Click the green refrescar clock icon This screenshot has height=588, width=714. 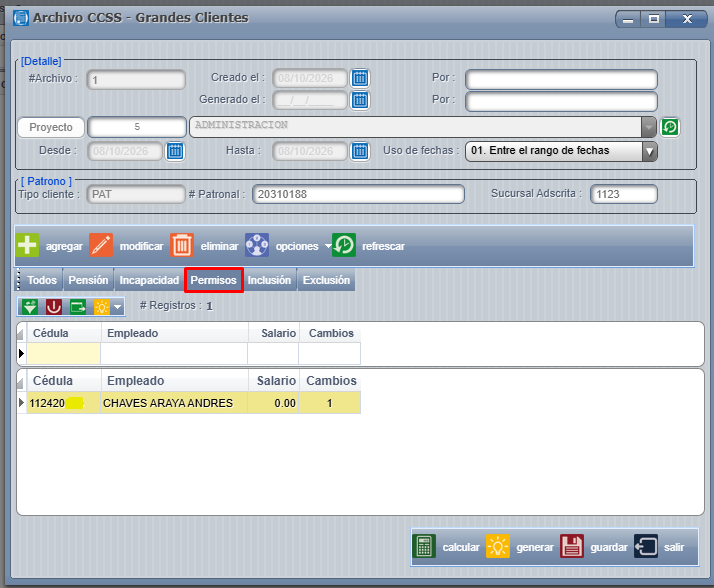(x=344, y=245)
